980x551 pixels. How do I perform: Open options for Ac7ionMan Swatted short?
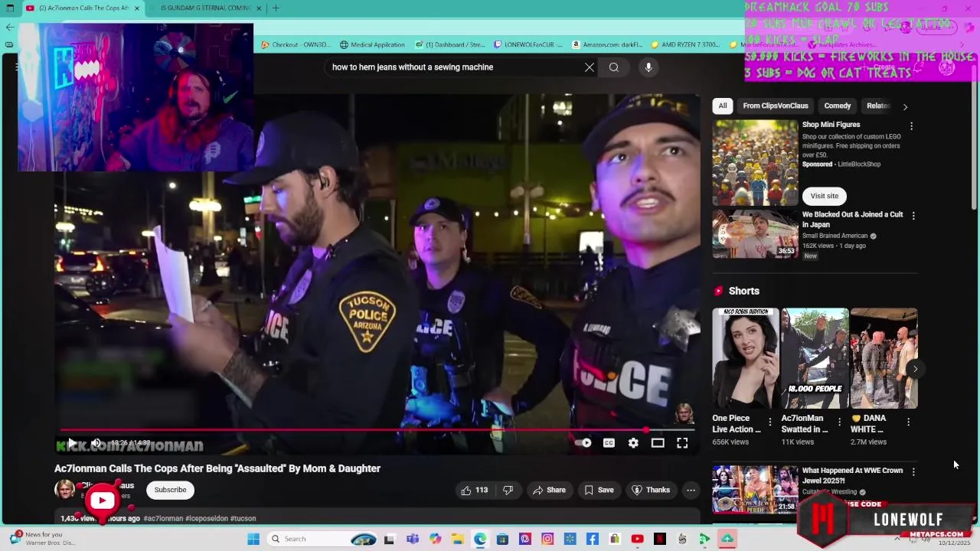pos(839,422)
